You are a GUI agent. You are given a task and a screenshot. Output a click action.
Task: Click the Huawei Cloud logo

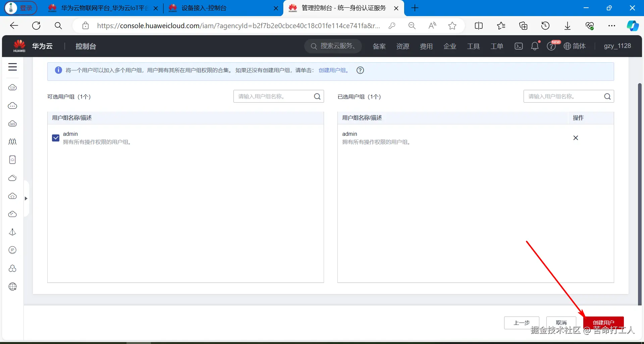pyautogui.click(x=19, y=46)
